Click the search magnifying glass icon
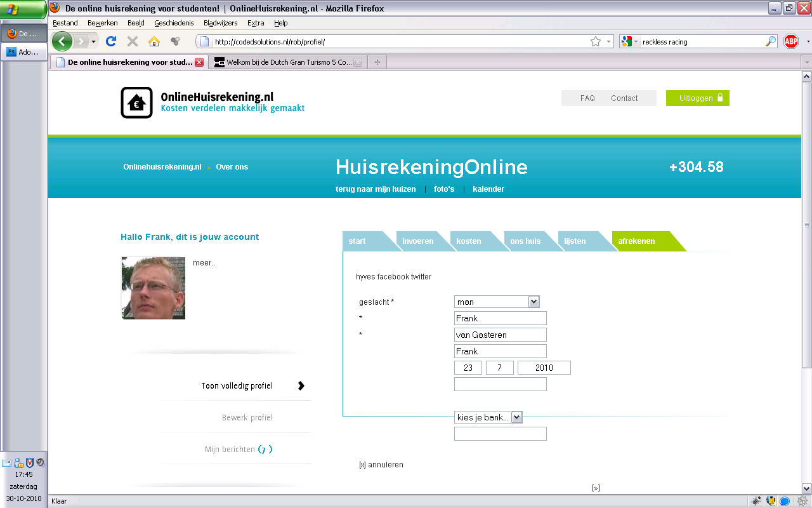812x508 pixels. pyautogui.click(x=771, y=41)
